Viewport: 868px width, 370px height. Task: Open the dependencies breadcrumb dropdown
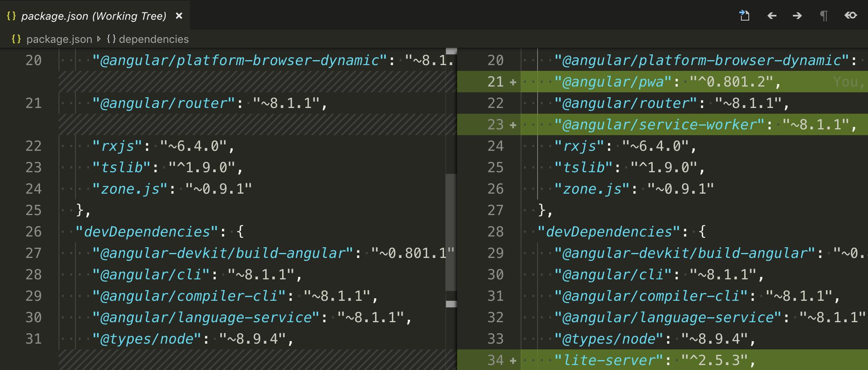[x=153, y=39]
